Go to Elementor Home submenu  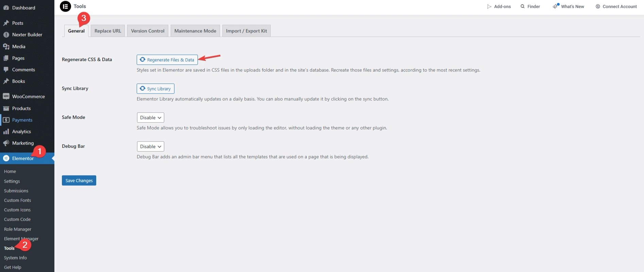pyautogui.click(x=10, y=171)
